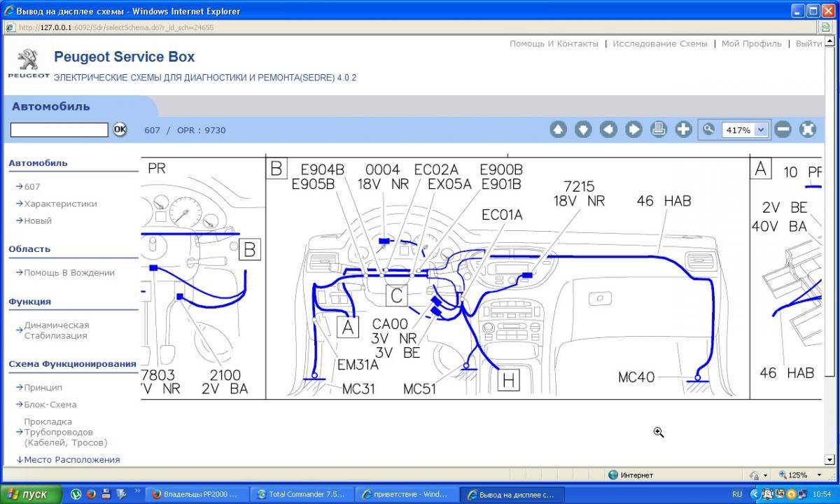Pan the schematic right with arrow icon
This screenshot has height=504, width=840.
tap(633, 129)
